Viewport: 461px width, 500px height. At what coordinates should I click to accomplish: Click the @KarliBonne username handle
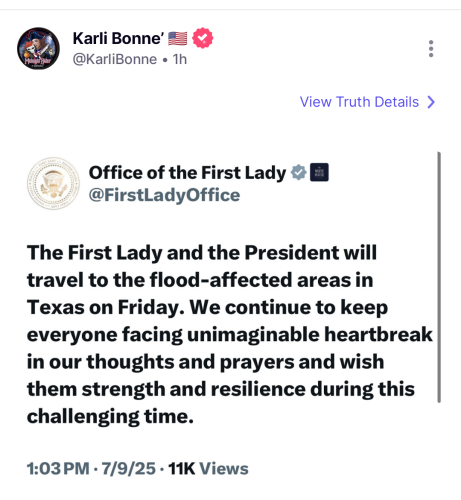click(115, 59)
